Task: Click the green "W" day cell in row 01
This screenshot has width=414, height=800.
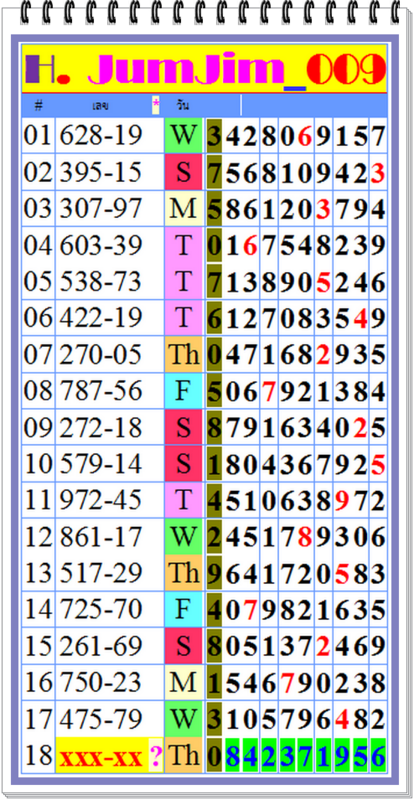Action: (183, 135)
